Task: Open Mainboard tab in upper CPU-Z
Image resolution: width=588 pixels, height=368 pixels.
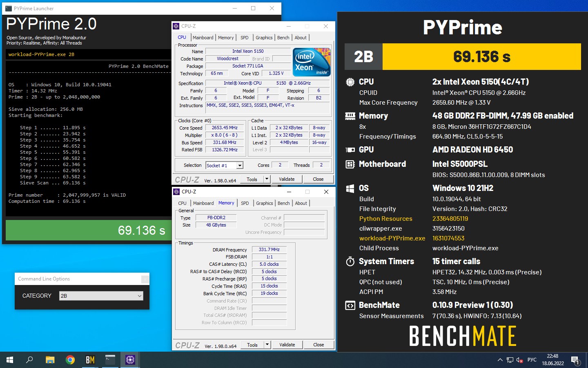Action: (x=203, y=38)
